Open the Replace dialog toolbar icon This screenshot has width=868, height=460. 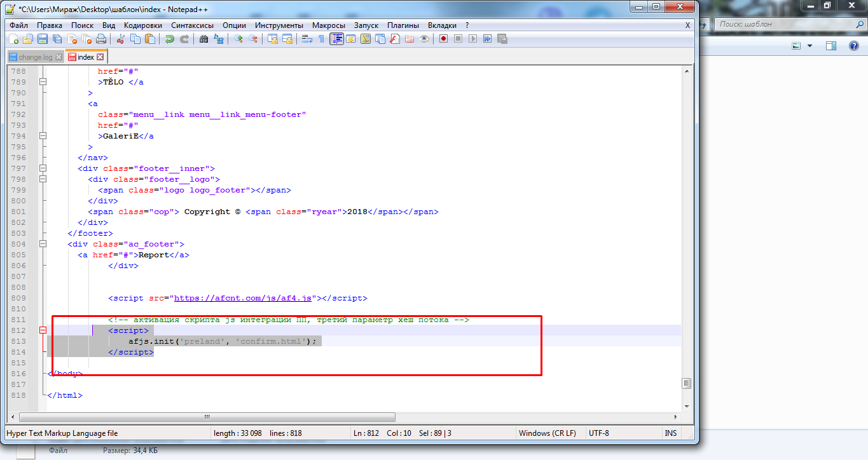click(218, 39)
